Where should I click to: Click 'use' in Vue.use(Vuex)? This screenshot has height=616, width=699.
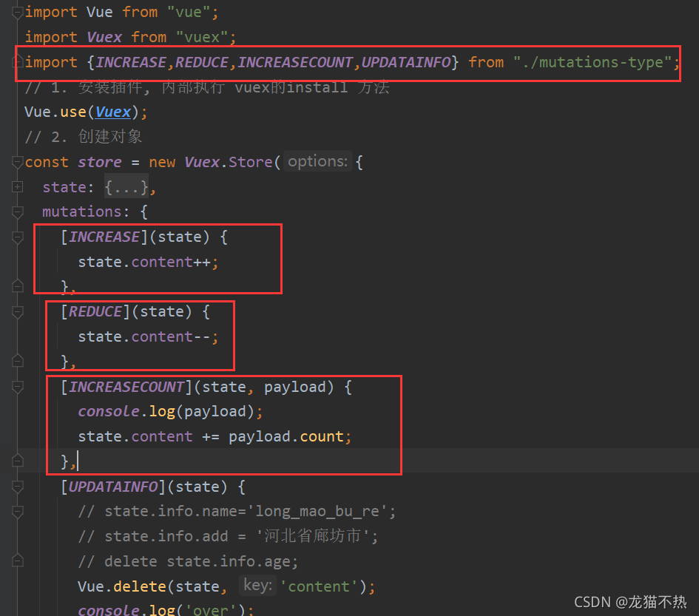click(x=73, y=112)
